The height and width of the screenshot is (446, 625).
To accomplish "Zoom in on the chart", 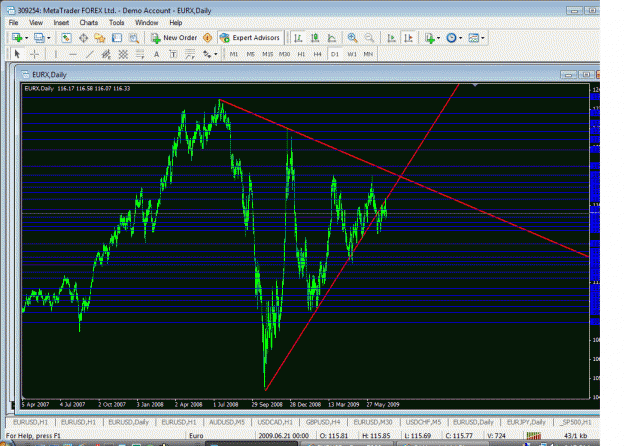I will pos(352,38).
